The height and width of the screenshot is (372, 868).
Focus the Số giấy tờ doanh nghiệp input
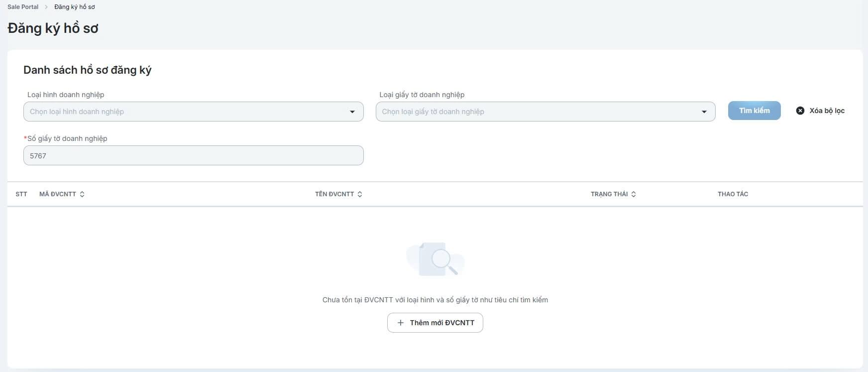(193, 155)
